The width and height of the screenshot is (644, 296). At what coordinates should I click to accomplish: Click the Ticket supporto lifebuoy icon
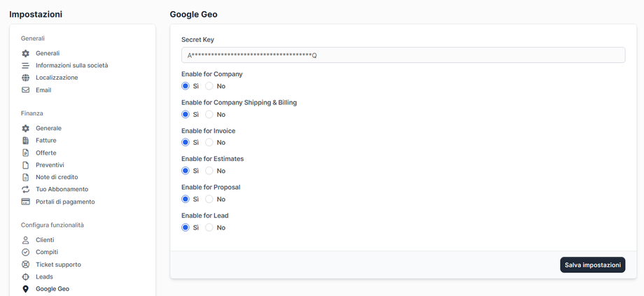26,265
